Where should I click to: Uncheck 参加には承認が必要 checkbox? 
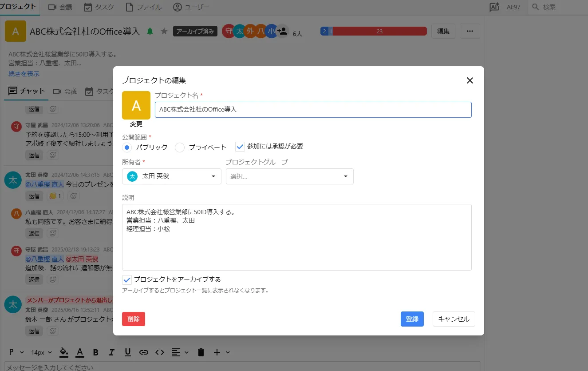[240, 147]
